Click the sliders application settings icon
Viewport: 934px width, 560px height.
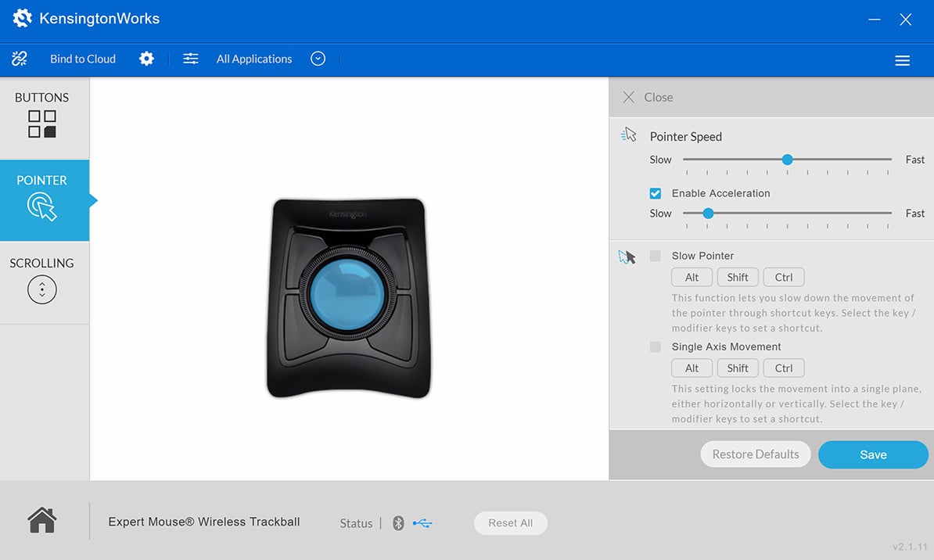tap(191, 59)
